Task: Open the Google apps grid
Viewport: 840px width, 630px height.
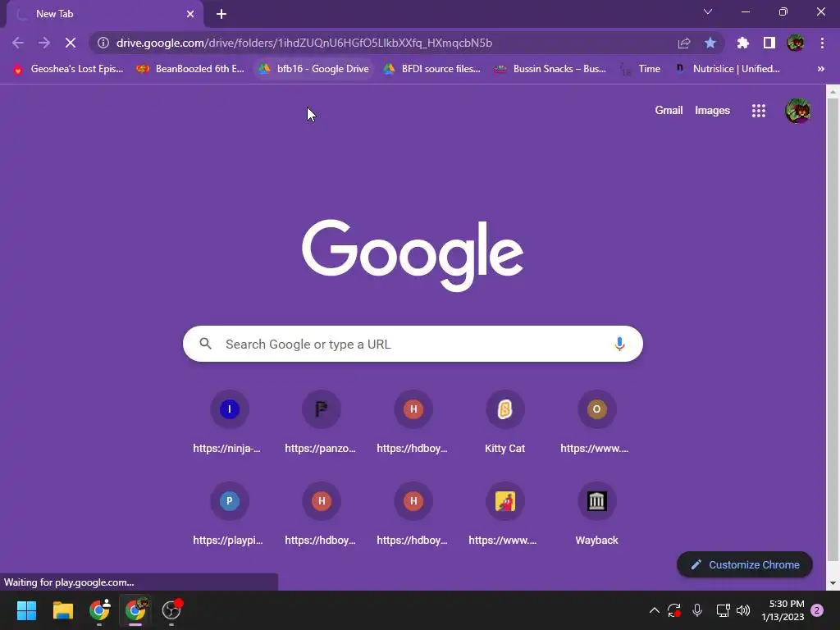Action: [759, 111]
